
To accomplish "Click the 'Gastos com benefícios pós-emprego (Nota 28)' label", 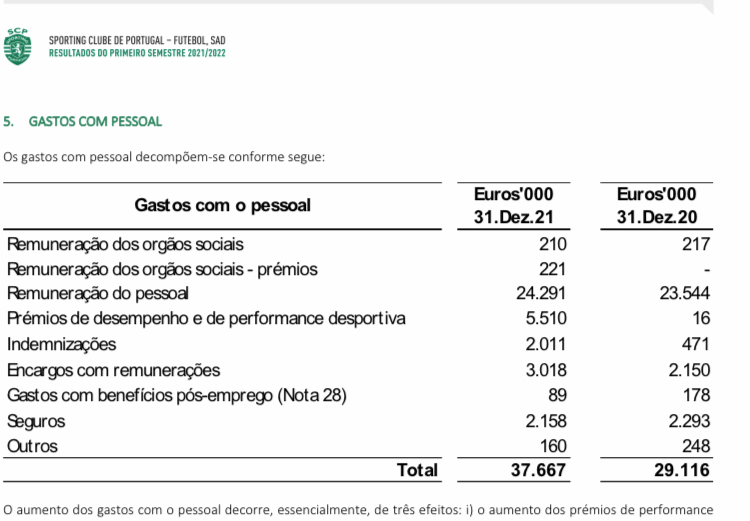I will [x=176, y=396].
